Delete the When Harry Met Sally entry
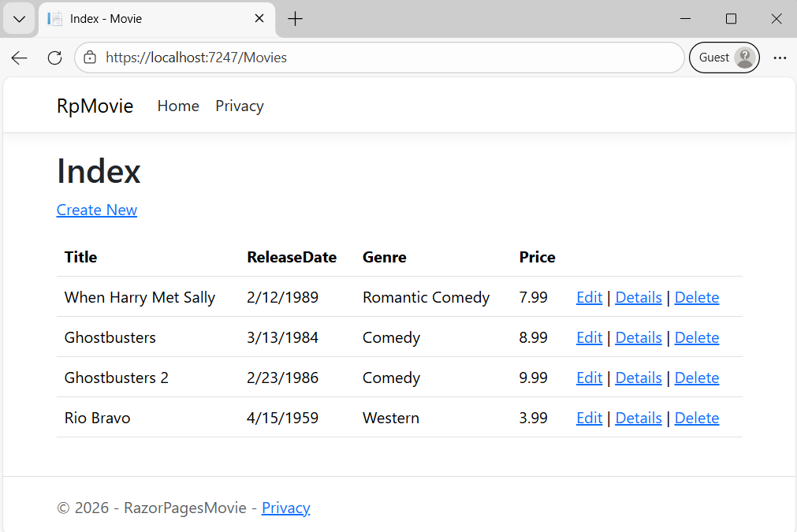Screen dimensions: 797x532 (x=696, y=297)
